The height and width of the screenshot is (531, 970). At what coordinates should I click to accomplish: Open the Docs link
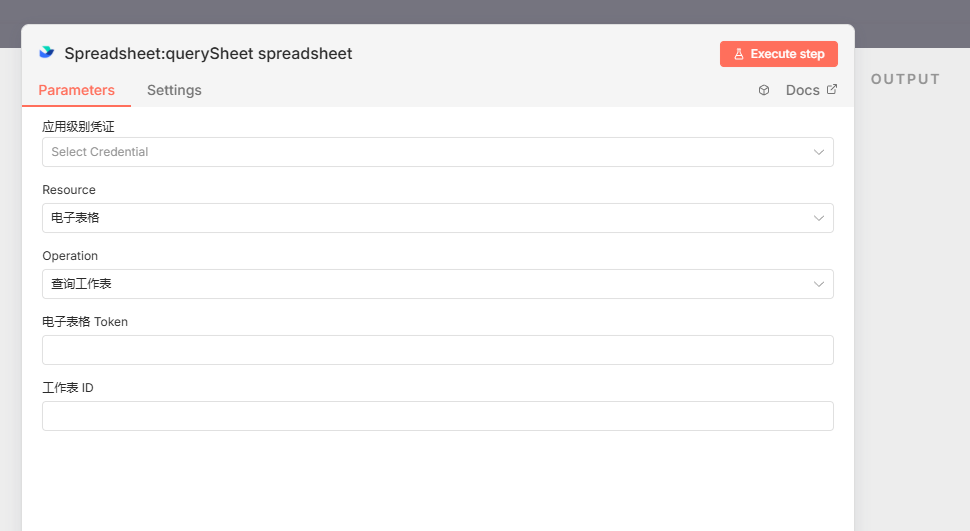point(802,90)
